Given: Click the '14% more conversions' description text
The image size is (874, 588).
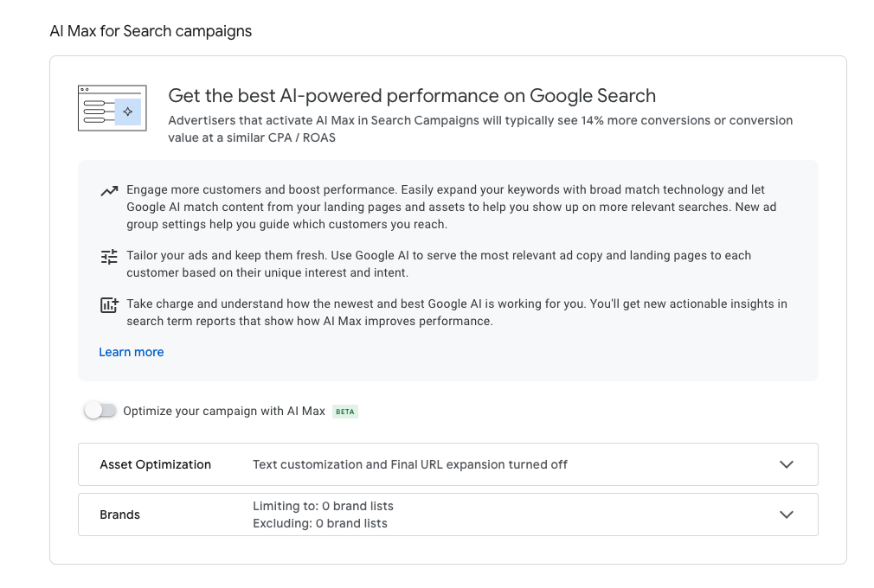Looking at the screenshot, I should pos(480,129).
